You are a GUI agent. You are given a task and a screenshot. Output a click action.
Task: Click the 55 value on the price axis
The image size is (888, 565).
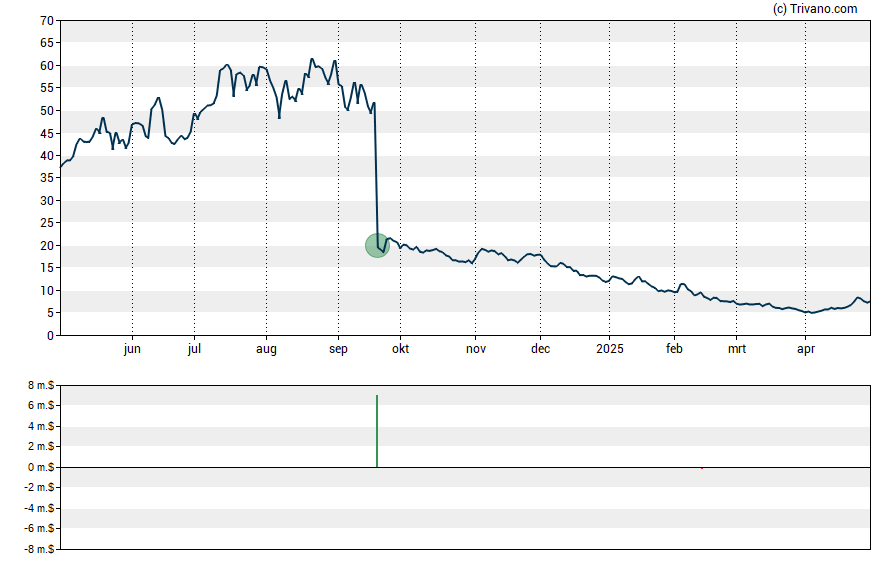point(47,88)
